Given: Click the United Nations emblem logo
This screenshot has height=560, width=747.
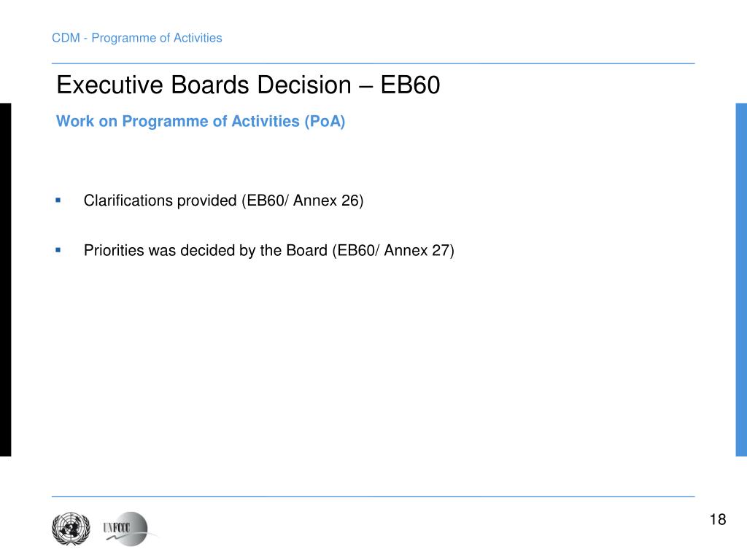Looking at the screenshot, I should point(71,529).
